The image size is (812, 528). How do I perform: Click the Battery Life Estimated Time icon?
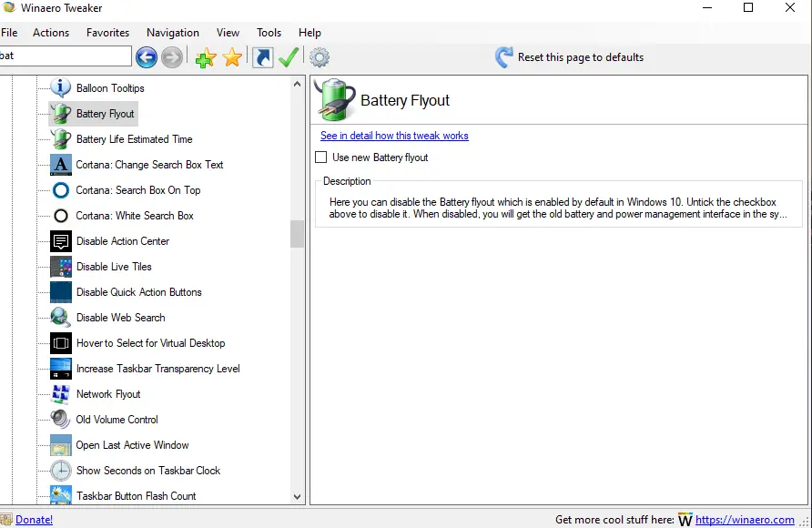click(x=61, y=138)
